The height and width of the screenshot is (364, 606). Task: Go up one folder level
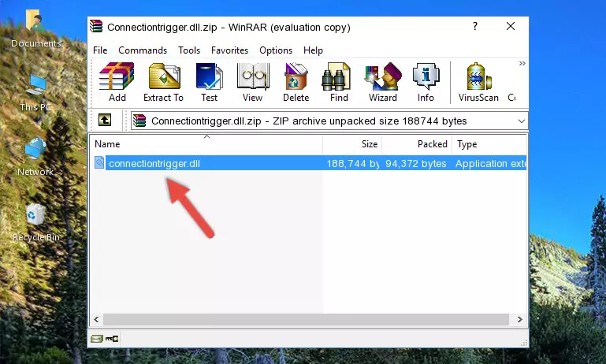tap(105, 121)
